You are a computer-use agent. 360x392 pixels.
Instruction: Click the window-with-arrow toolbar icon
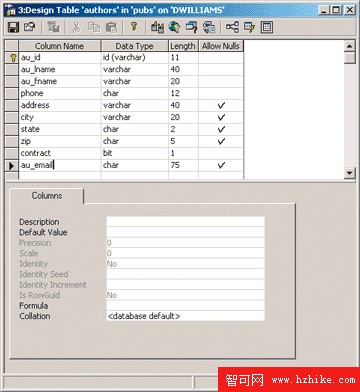(191, 27)
